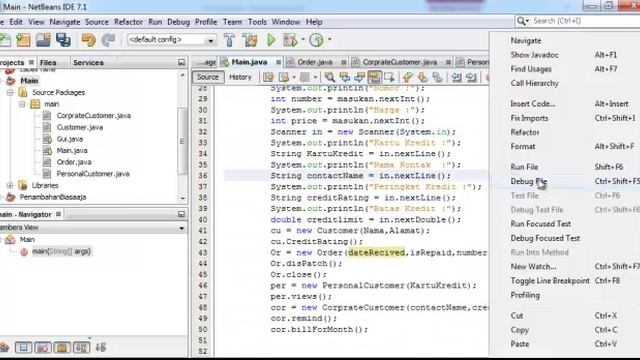The image size is (640, 360).
Task: Click line number 43 in editor gutter
Action: (202, 253)
